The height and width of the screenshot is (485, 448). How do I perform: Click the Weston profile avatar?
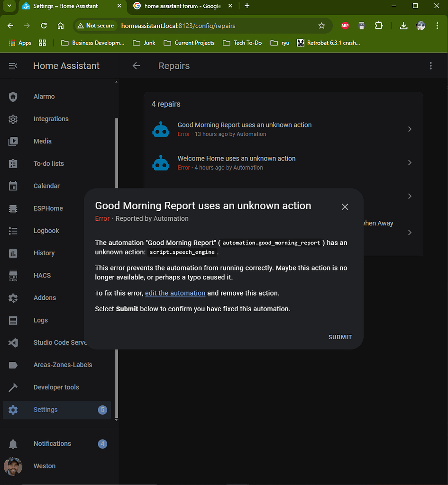point(13,466)
